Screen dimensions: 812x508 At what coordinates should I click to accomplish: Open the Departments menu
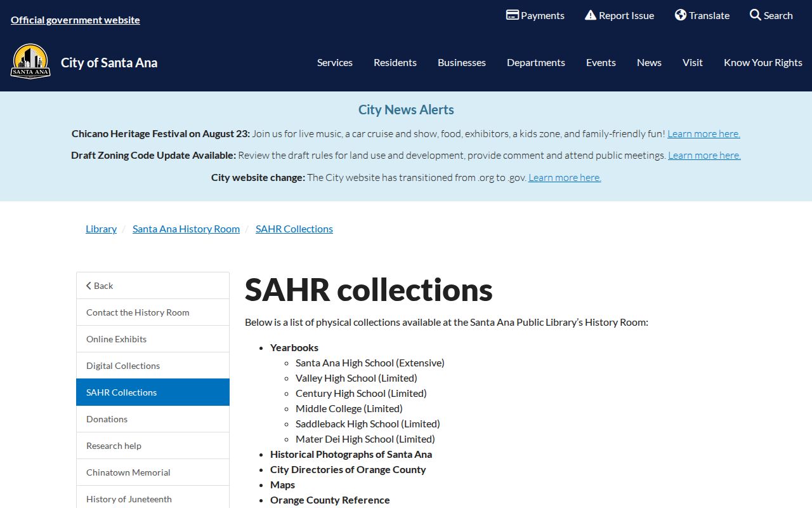pyautogui.click(x=536, y=62)
